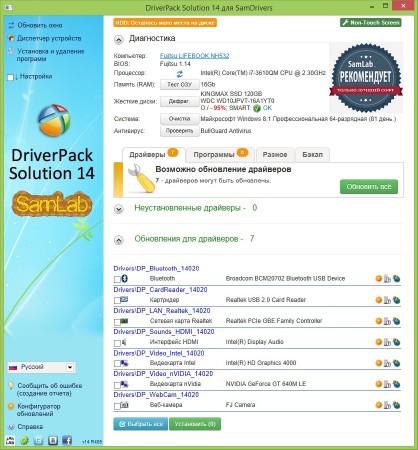
Task: Open the Справка help link
Action: [x=30, y=427]
